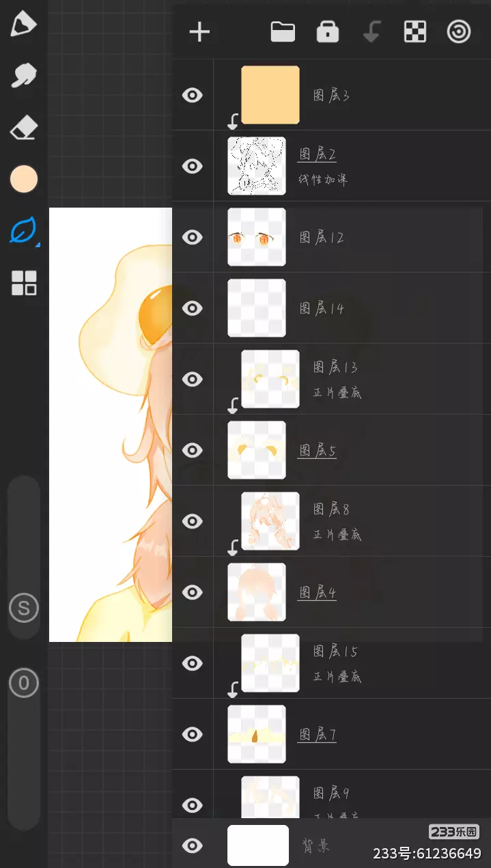The width and height of the screenshot is (491, 868).
Task: Create a new layer folder
Action: click(x=283, y=31)
